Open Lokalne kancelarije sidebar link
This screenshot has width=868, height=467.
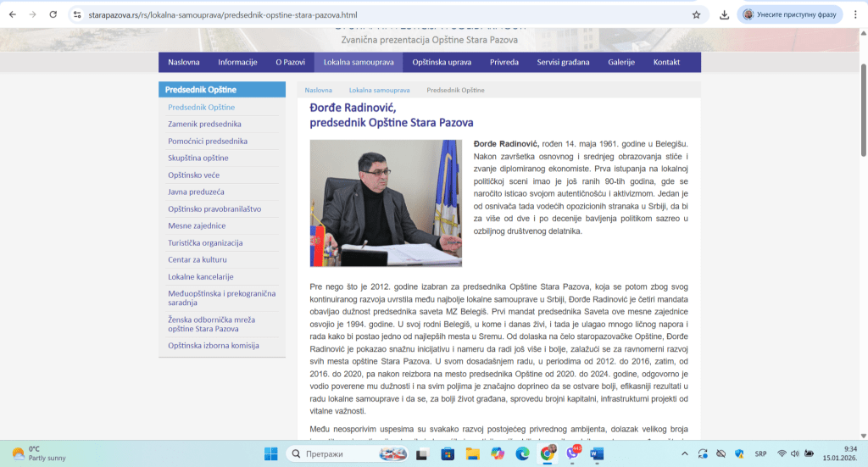201,276
